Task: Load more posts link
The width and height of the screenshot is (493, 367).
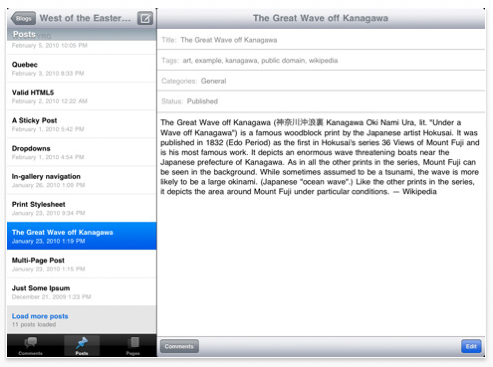Action: click(x=40, y=316)
